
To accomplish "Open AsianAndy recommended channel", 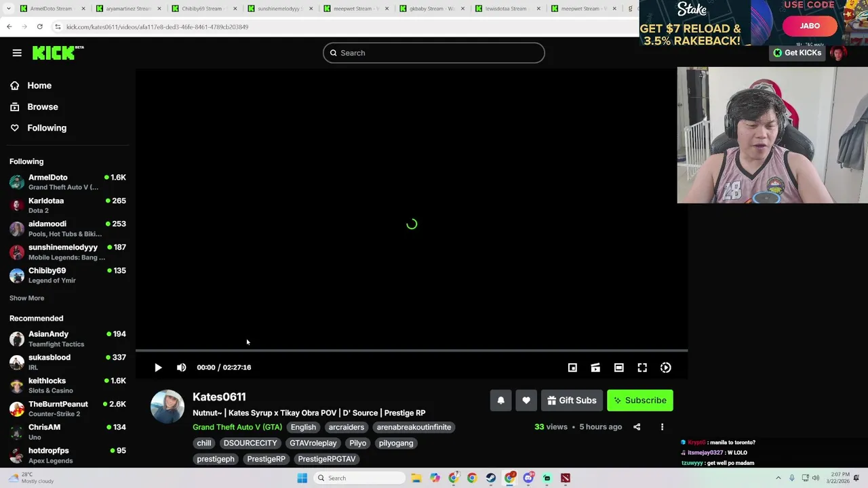I will [x=68, y=339].
